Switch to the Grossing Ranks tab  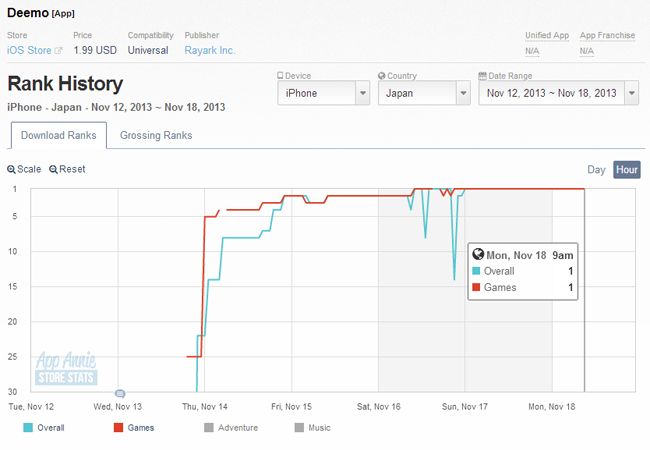(x=156, y=135)
